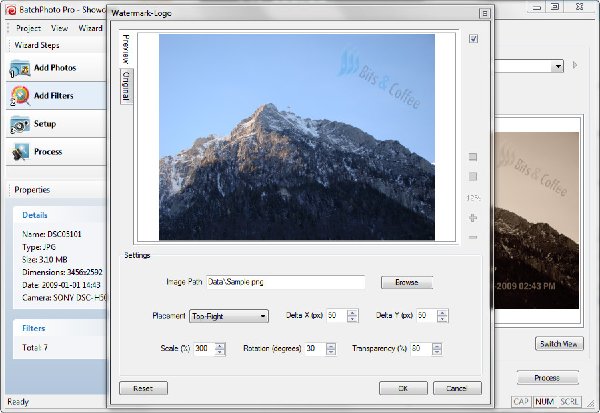Click the Name: DSC05101 text
This screenshot has height=413, width=600.
[52, 234]
